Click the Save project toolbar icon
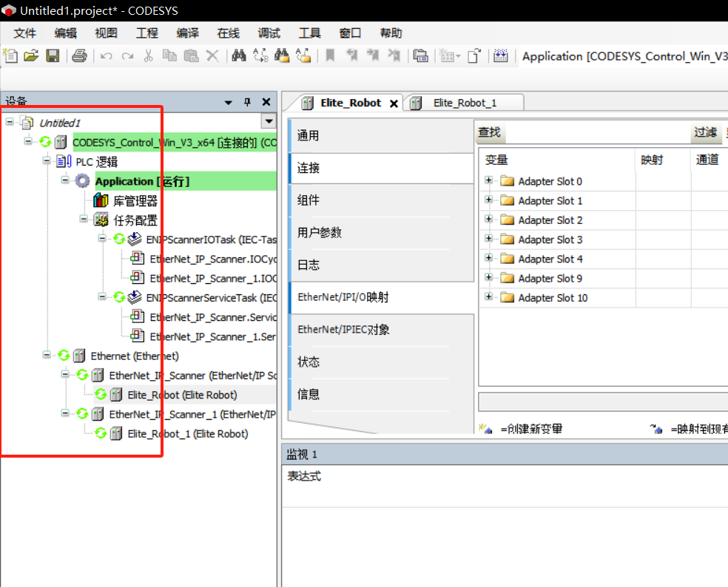Image resolution: width=728 pixels, height=587 pixels. pos(53,56)
